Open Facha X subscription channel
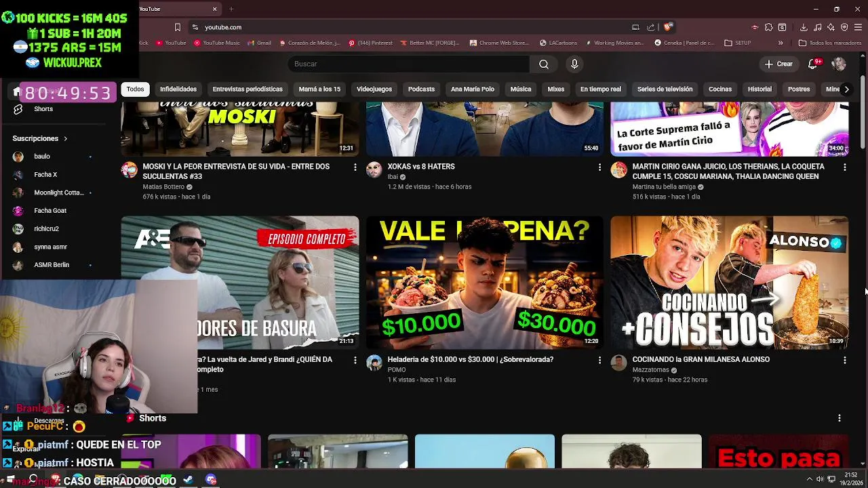868x488 pixels. (45, 175)
